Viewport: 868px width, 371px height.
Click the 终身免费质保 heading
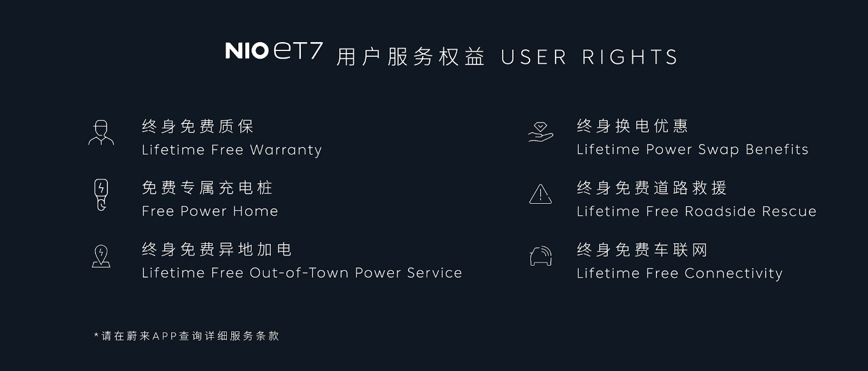[198, 126]
